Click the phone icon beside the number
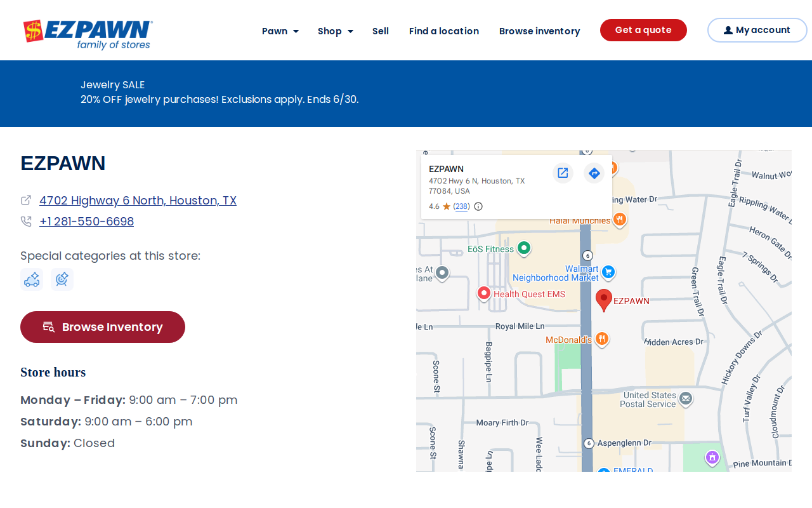Viewport: 812px width, 508px height. [x=26, y=221]
